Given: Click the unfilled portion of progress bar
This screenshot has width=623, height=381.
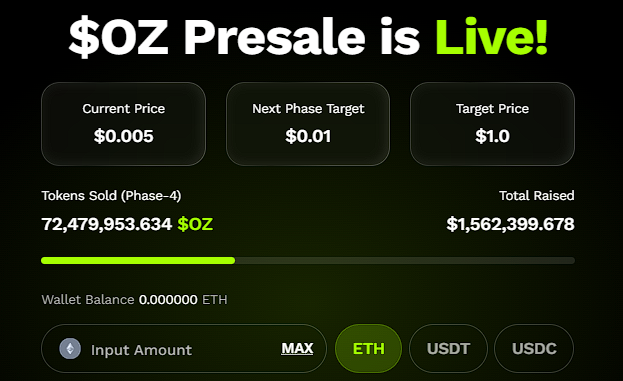Looking at the screenshot, I should (x=405, y=261).
